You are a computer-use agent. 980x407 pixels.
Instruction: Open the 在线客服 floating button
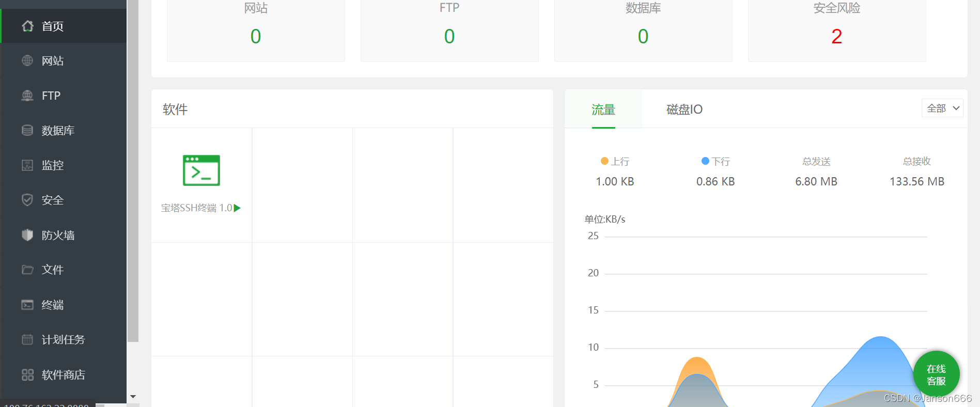[x=936, y=374]
